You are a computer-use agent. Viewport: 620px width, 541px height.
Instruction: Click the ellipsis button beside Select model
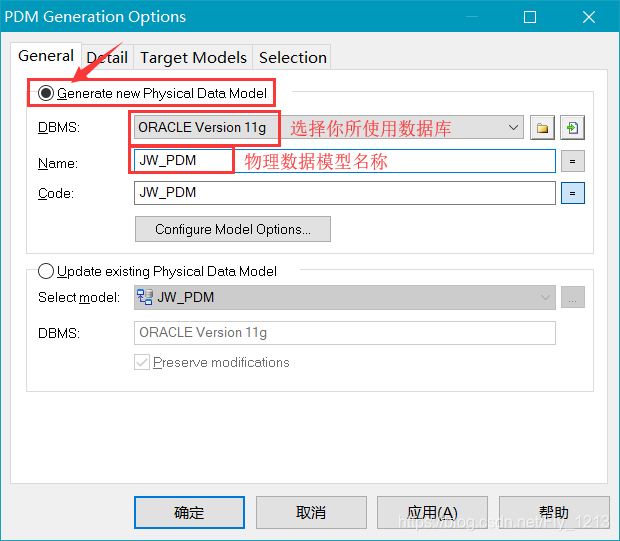572,297
